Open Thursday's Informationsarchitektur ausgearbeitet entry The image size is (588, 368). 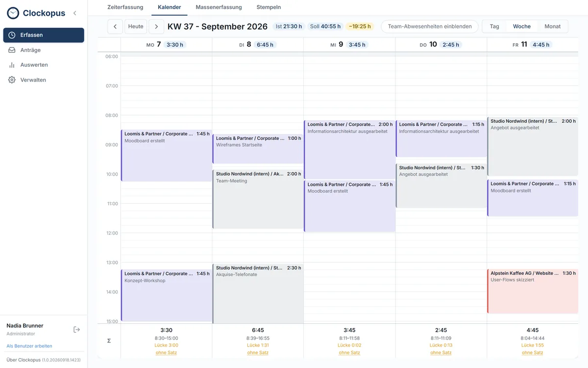tap(441, 139)
